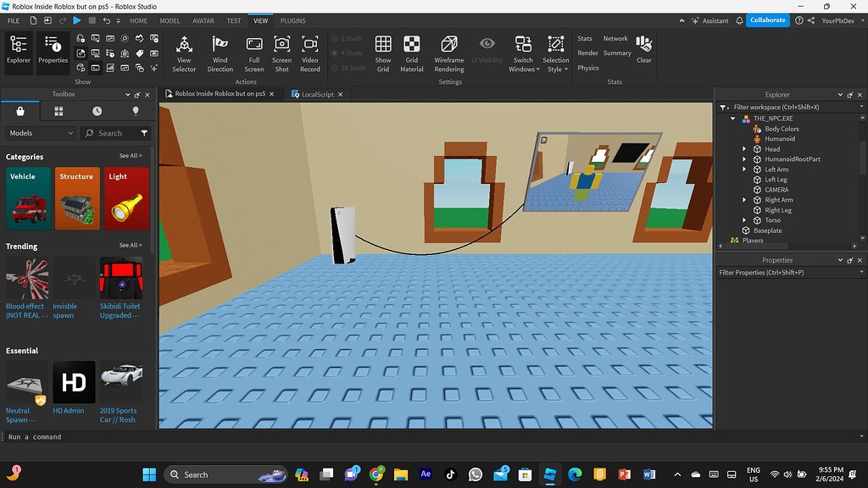868x488 pixels.
Task: Toggle the Explorer panel button
Action: point(19,50)
